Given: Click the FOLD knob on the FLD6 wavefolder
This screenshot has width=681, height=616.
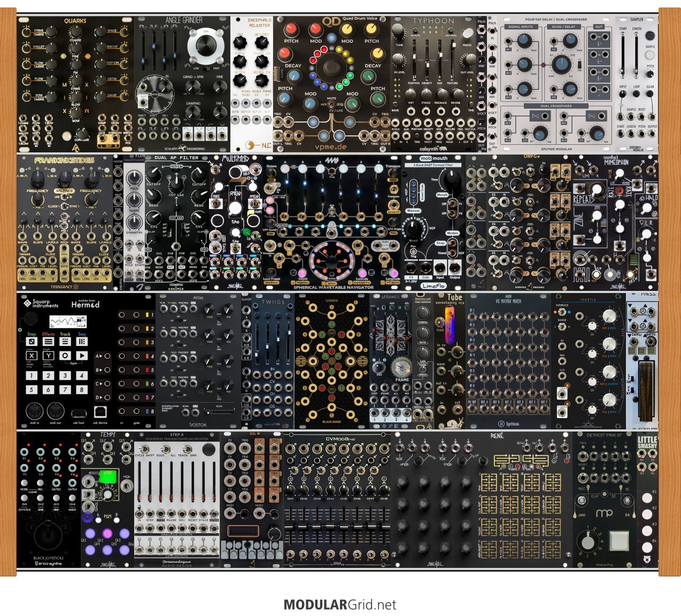Looking at the screenshot, I should tap(134, 179).
